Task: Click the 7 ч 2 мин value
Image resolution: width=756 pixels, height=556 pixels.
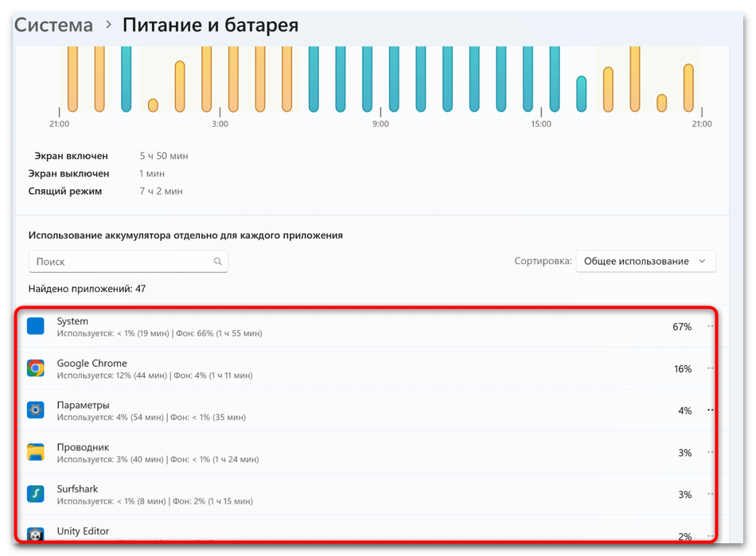Action: click(161, 191)
